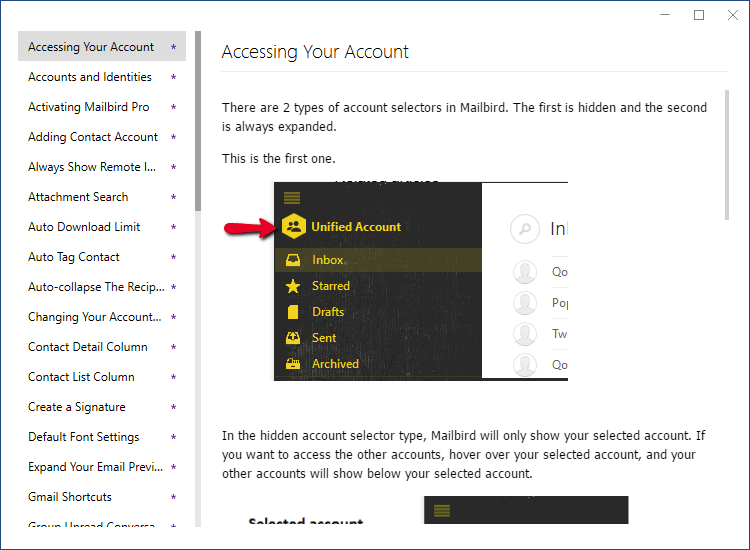The image size is (750, 550).
Task: Click the star beside Auto Download Limit
Action: pyautogui.click(x=174, y=227)
